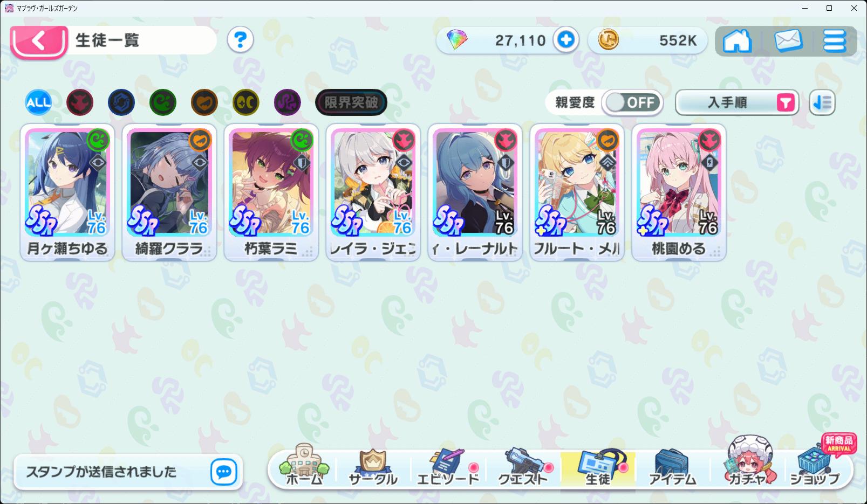The image size is (867, 504).
Task: Toggle the 限界突破 filter
Action: coord(351,102)
